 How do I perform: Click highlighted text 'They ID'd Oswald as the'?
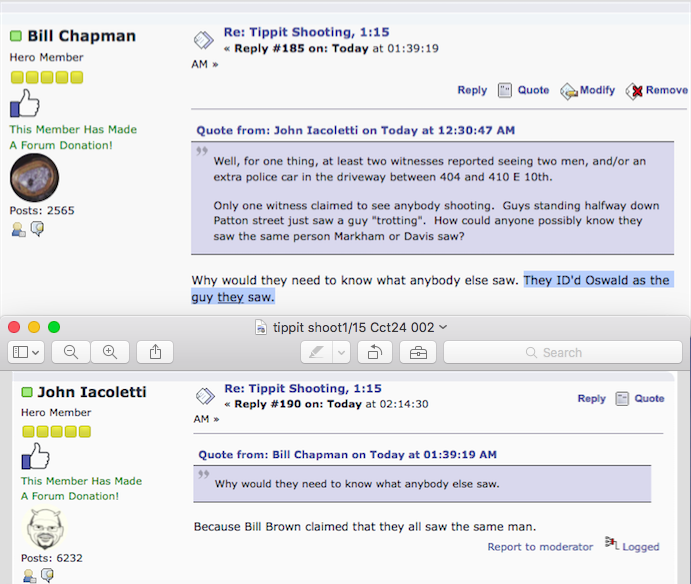tap(596, 280)
